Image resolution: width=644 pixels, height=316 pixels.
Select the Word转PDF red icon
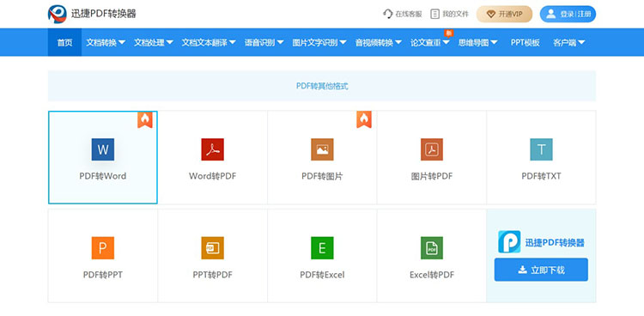[x=212, y=149]
